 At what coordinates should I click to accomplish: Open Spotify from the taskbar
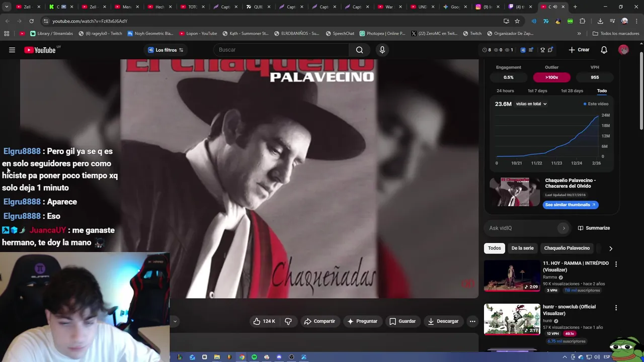254,357
